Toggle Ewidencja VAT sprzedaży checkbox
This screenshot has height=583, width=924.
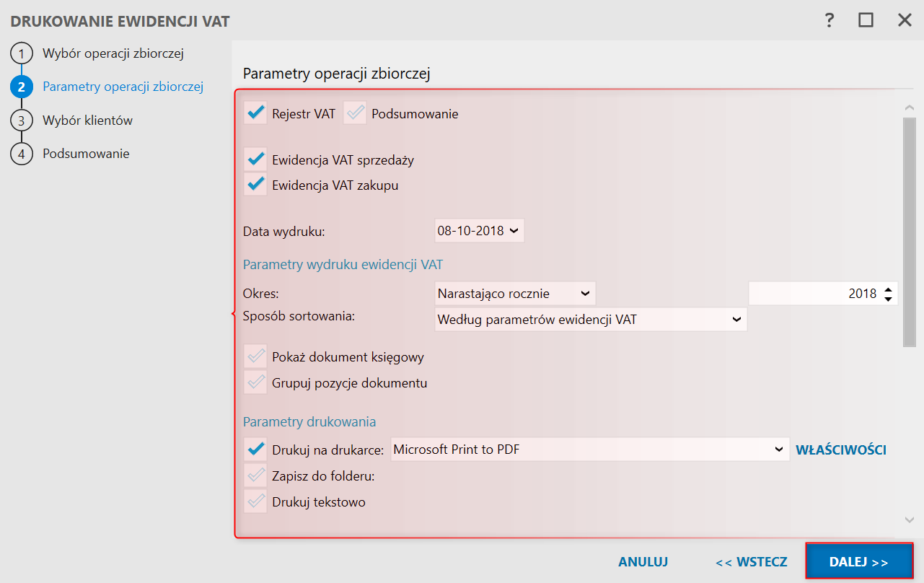(255, 159)
